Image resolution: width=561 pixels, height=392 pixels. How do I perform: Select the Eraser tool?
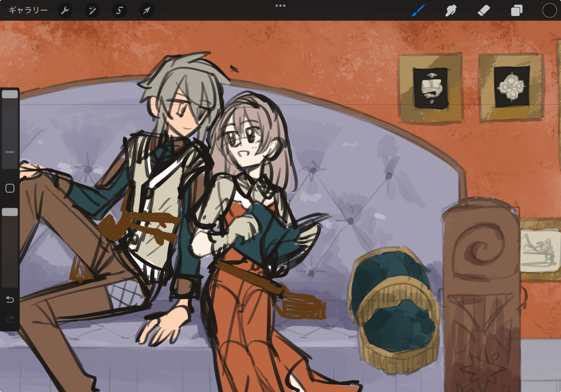(x=483, y=11)
